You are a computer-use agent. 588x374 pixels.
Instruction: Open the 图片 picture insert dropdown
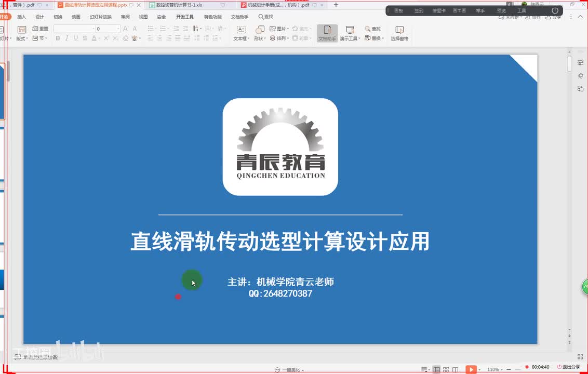tap(279, 29)
